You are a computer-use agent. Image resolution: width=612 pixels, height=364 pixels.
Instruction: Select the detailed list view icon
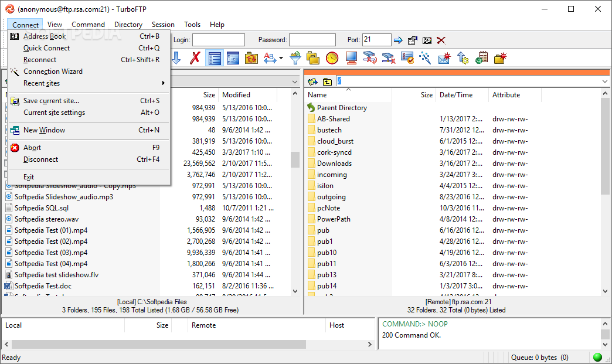215,58
